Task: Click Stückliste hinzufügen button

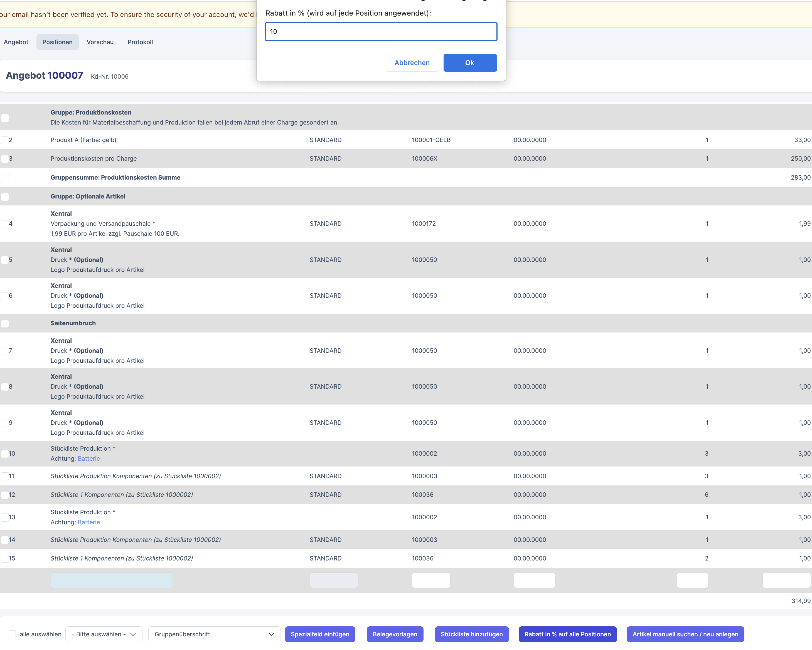Action: coord(471,634)
